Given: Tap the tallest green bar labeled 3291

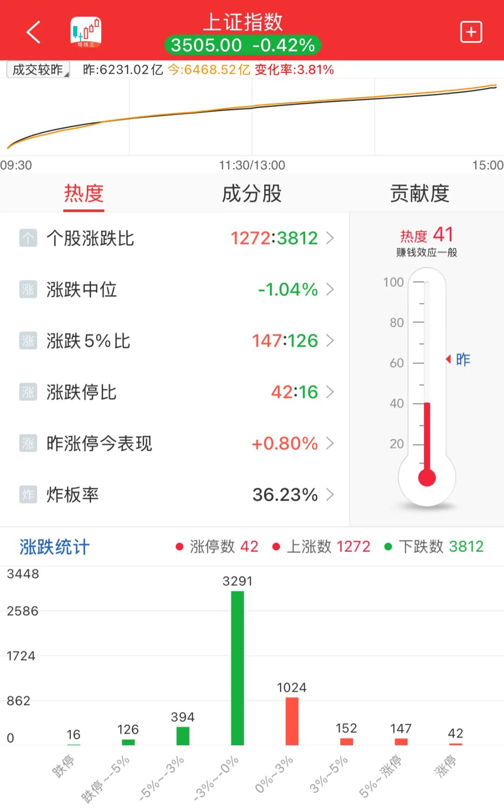Looking at the screenshot, I should [x=238, y=668].
